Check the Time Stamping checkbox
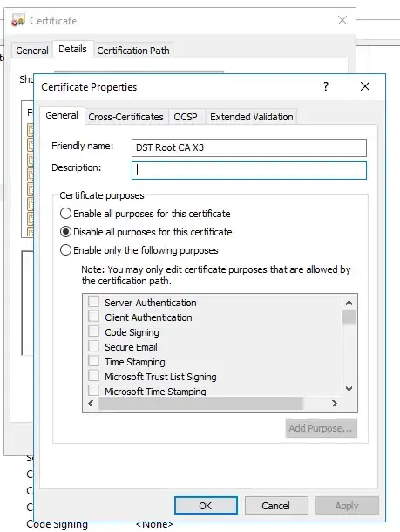This screenshot has width=400, height=532. 93,361
